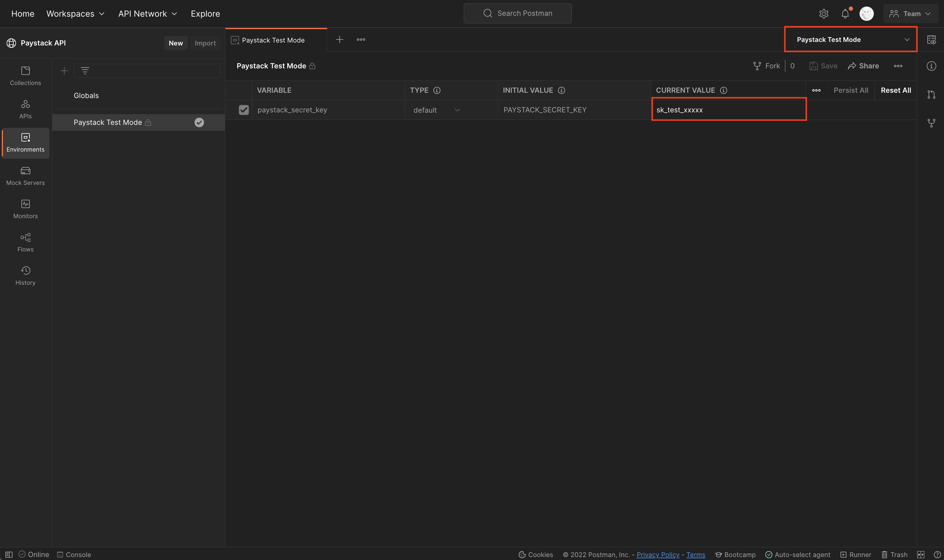Click the Import button
Viewport: 944px width, 560px height.
coord(205,43)
